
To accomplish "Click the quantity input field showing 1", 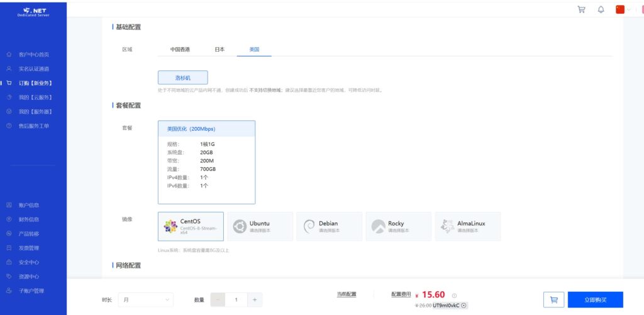I will (x=236, y=300).
